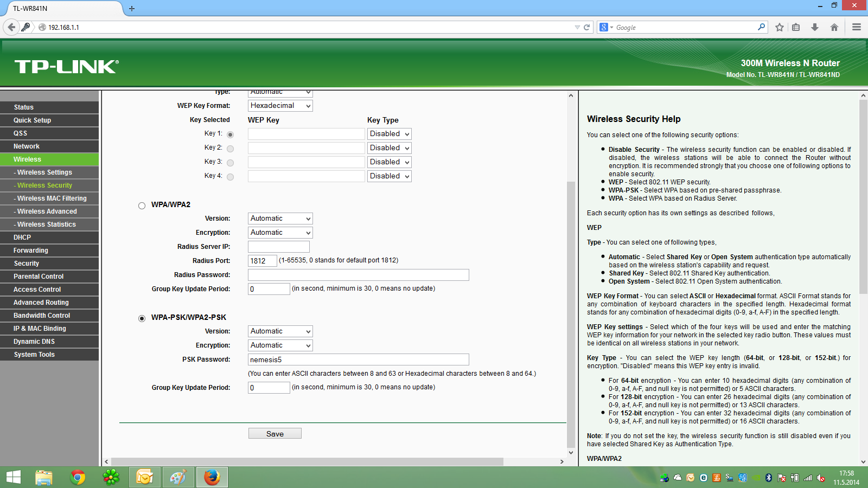The width and height of the screenshot is (868, 488).
Task: Go to the browser home icon
Action: point(834,27)
